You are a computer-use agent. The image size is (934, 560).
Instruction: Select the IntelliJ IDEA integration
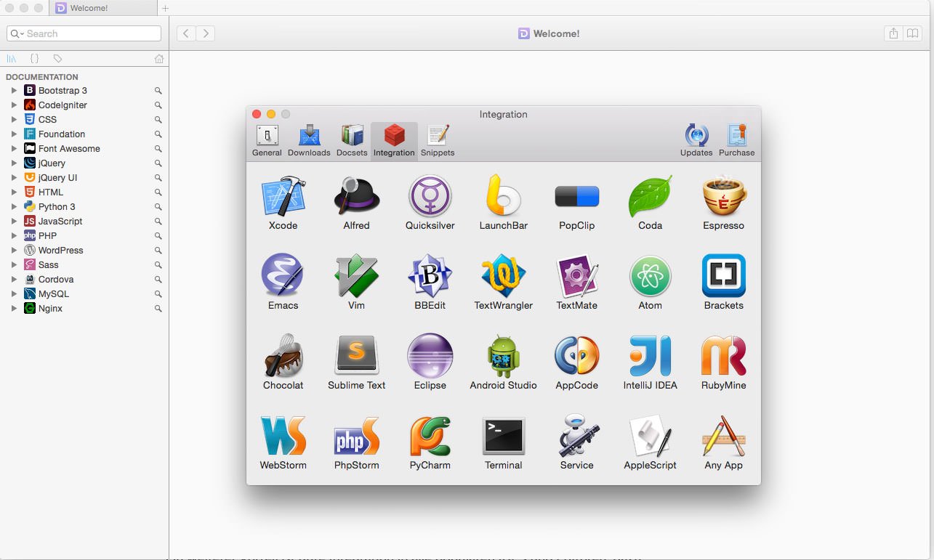[650, 355]
